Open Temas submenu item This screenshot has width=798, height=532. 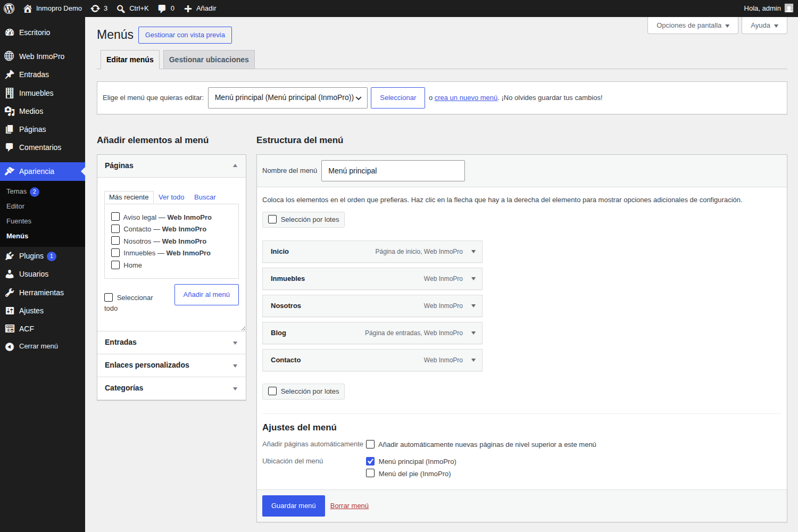16,192
